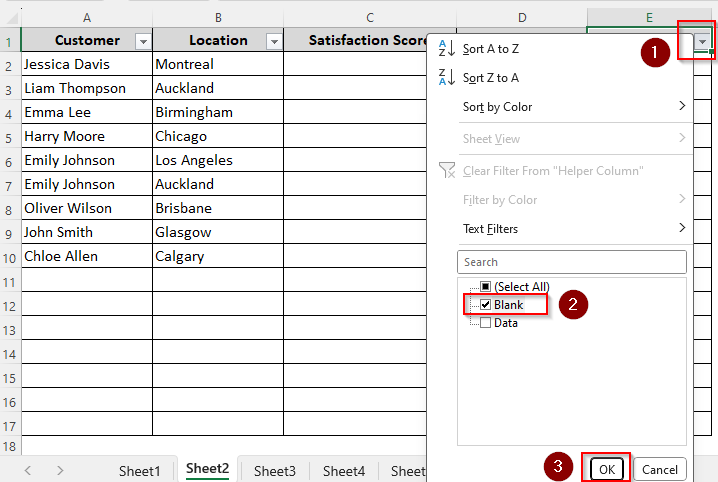Image resolution: width=718 pixels, height=482 pixels.
Task: Click the clear filter funnel icon
Action: [x=447, y=170]
